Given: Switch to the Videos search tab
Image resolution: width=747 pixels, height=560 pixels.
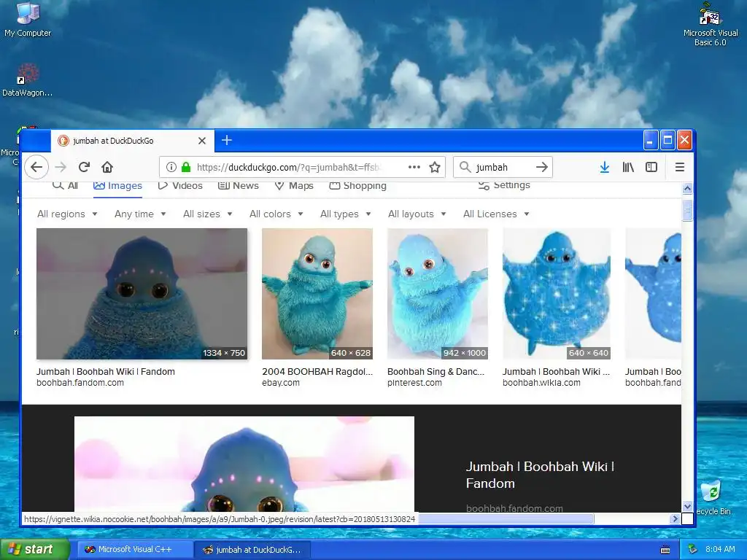Looking at the screenshot, I should click(180, 186).
